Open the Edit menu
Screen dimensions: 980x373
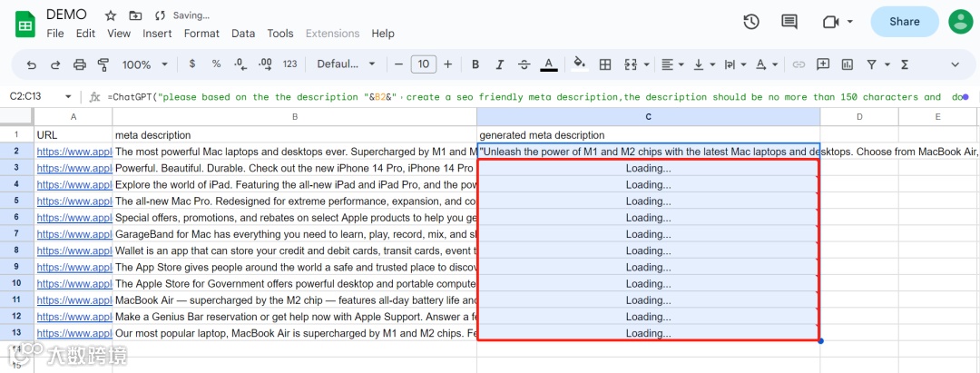tap(85, 33)
